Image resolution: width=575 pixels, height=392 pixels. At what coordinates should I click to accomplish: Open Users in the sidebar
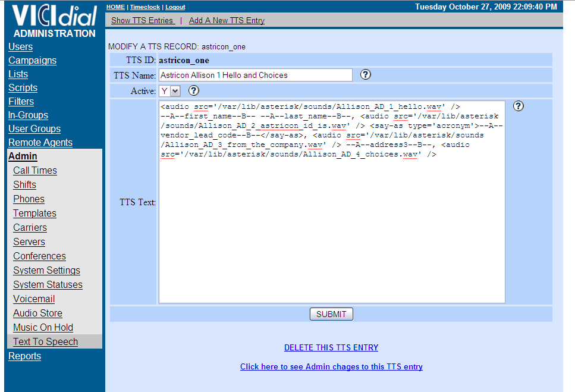tap(21, 46)
